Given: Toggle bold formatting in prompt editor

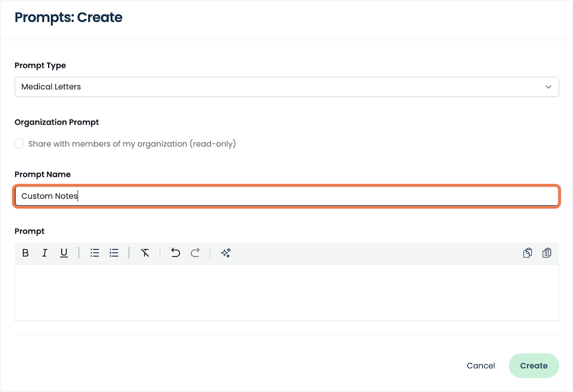Looking at the screenshot, I should [x=26, y=253].
